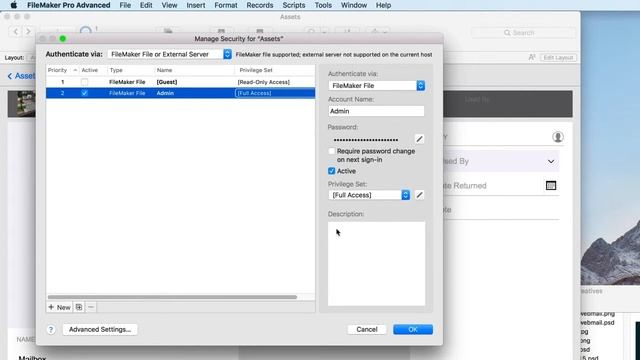Toggle the Active checkbox in details panel
This screenshot has height=360, width=640.
[331, 171]
